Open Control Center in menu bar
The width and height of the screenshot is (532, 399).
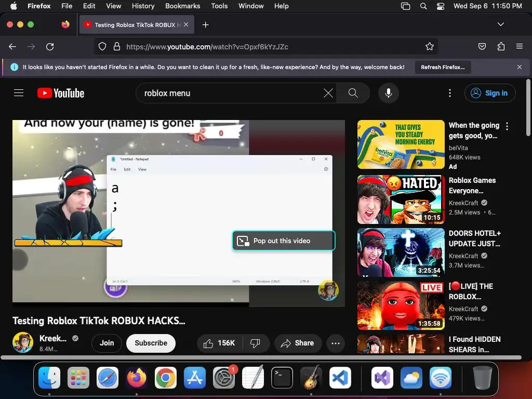pyautogui.click(x=441, y=6)
